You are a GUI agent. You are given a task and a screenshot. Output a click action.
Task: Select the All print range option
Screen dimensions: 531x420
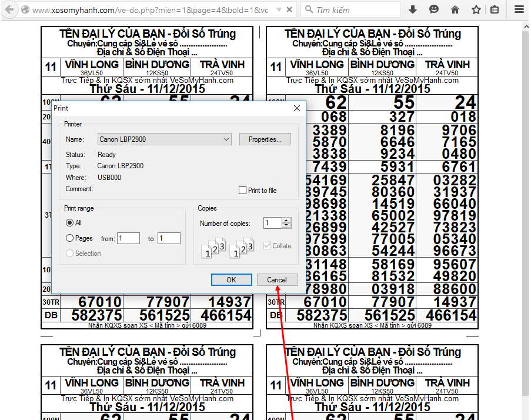(x=69, y=222)
